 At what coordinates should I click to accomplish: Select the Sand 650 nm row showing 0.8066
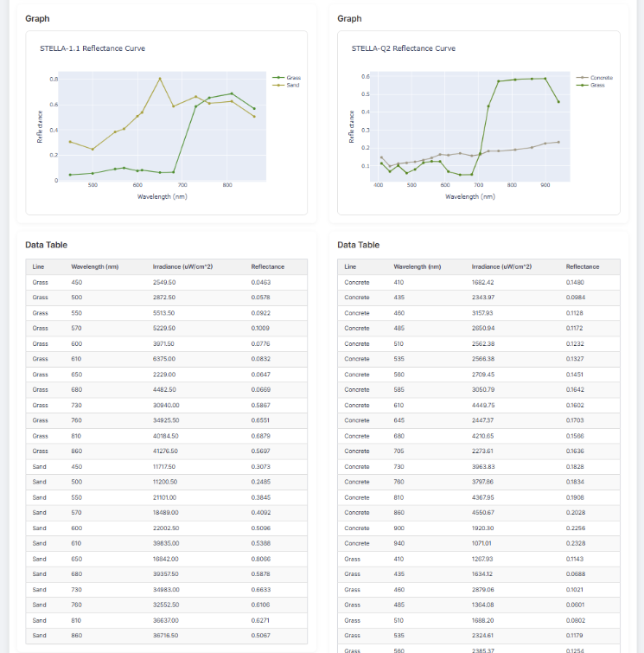click(166, 559)
